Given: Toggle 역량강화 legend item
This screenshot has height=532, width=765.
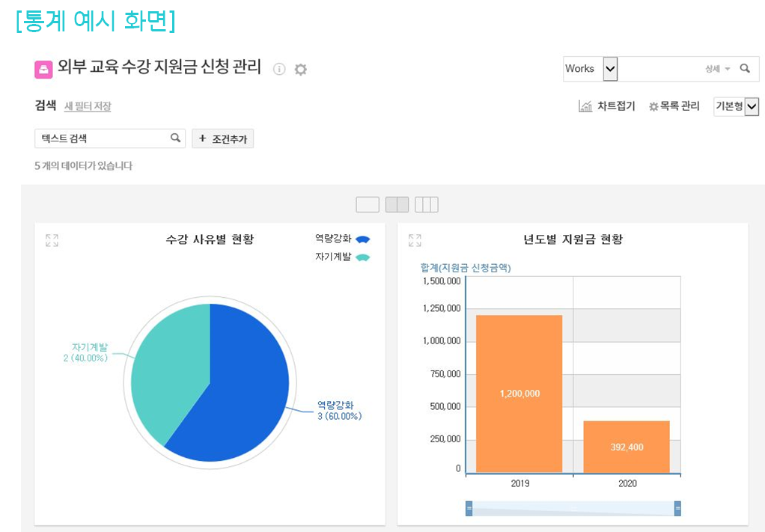Looking at the screenshot, I should coord(343,239).
